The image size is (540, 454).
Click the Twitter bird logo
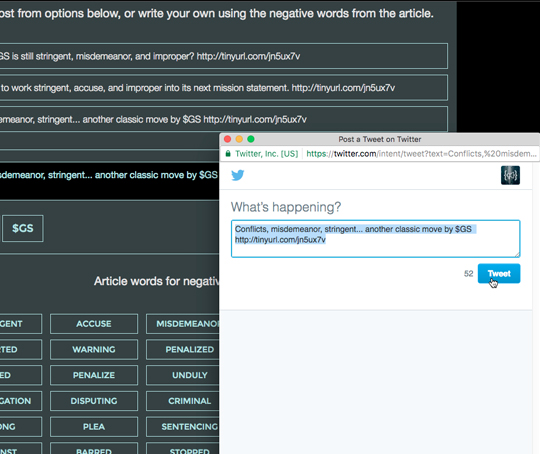tap(238, 175)
